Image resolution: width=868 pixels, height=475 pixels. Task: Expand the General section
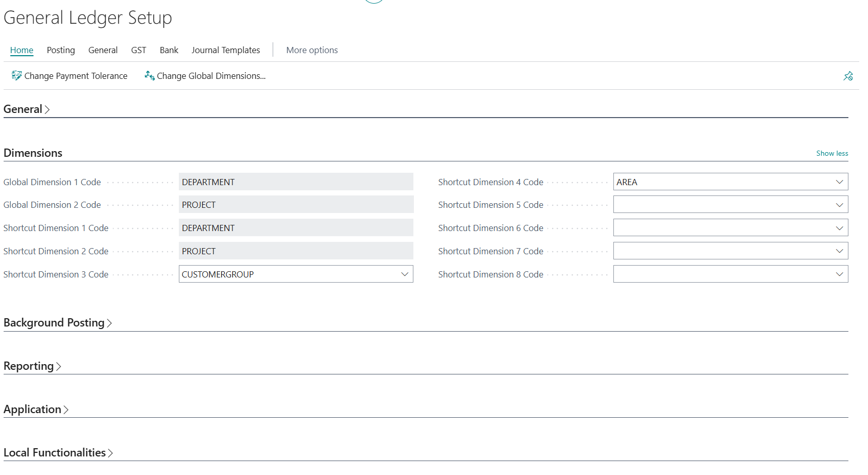26,109
